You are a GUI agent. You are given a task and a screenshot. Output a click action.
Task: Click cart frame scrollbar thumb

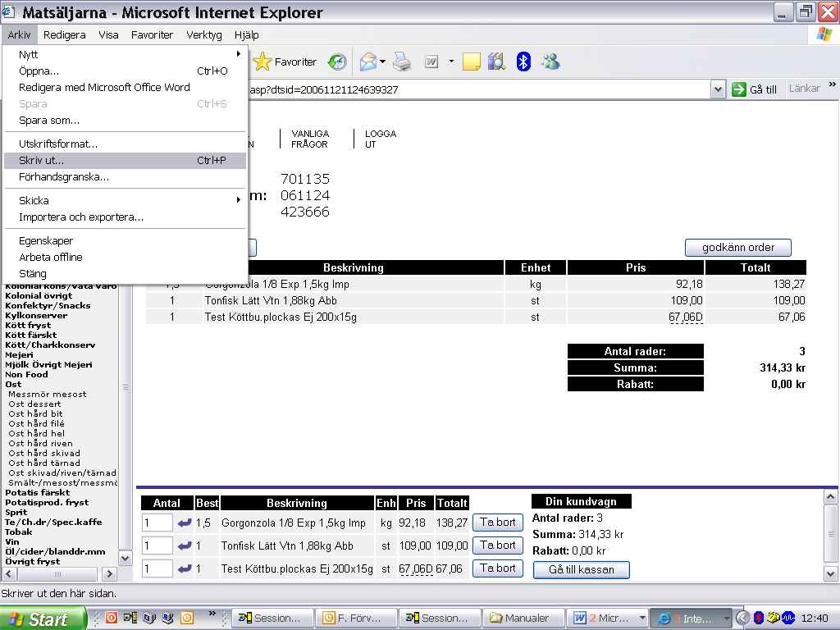tap(830, 532)
